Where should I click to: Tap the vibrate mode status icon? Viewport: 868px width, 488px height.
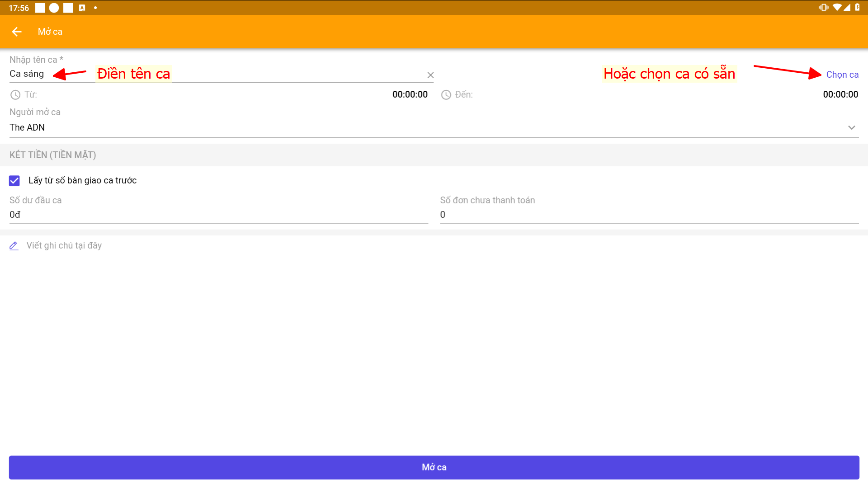823,7
